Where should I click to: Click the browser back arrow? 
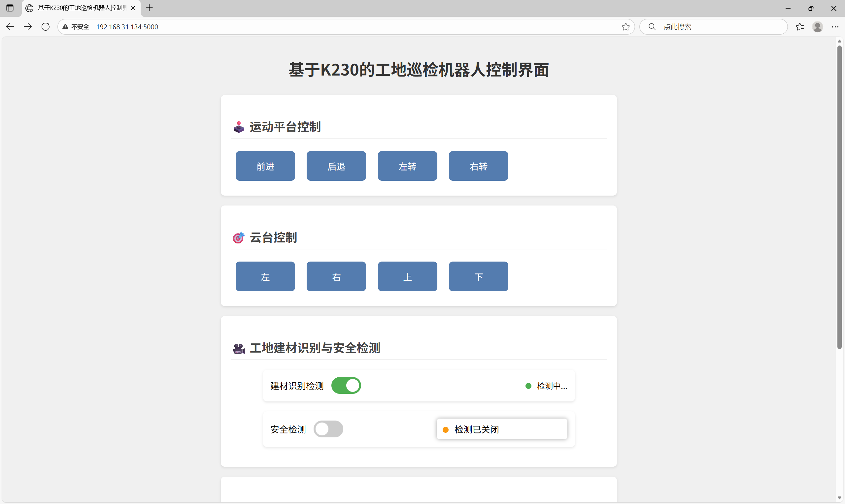pos(10,26)
